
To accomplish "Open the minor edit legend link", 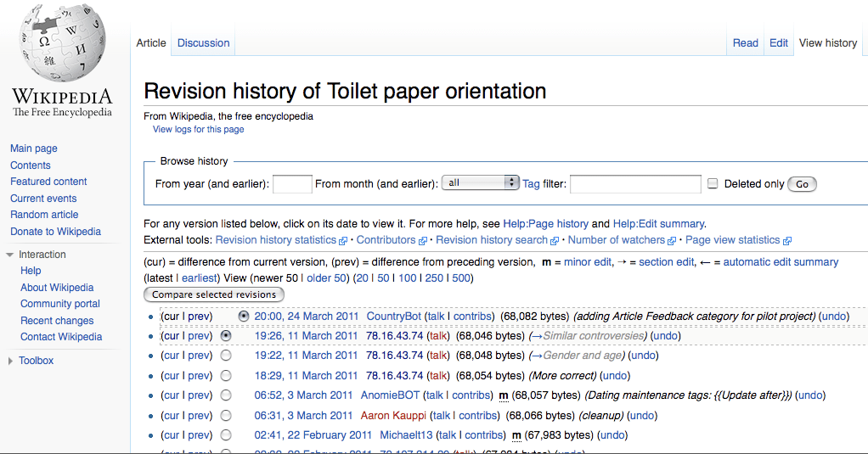I will pyautogui.click(x=588, y=262).
